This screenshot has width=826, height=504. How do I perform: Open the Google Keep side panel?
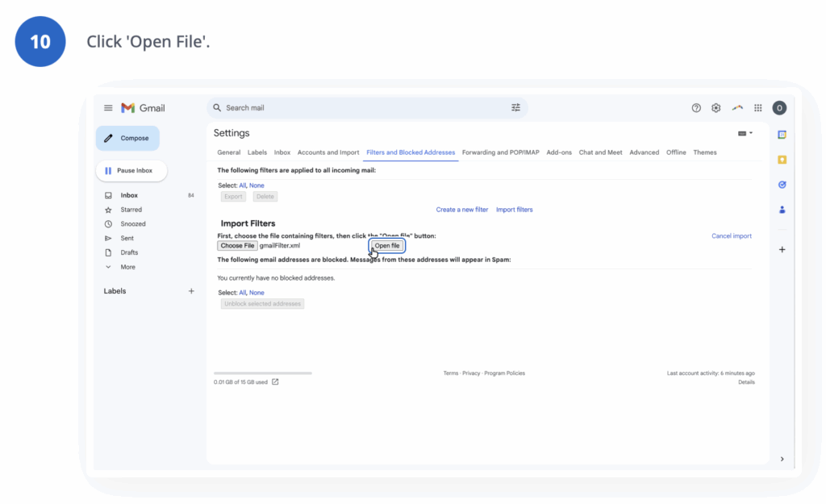[x=782, y=159]
